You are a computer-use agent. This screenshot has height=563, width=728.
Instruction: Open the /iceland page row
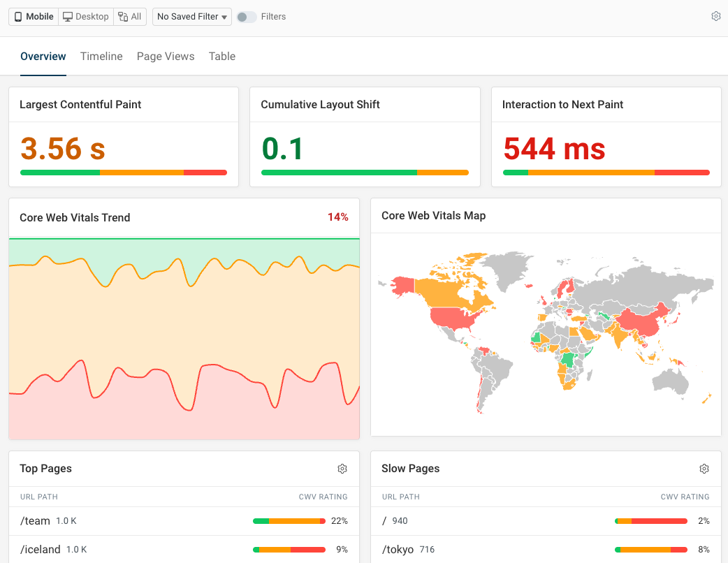40,550
